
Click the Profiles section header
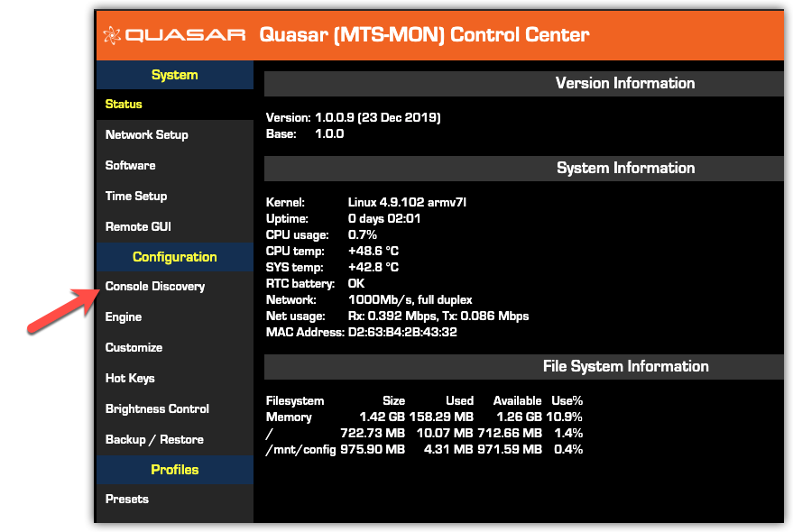tap(174, 470)
